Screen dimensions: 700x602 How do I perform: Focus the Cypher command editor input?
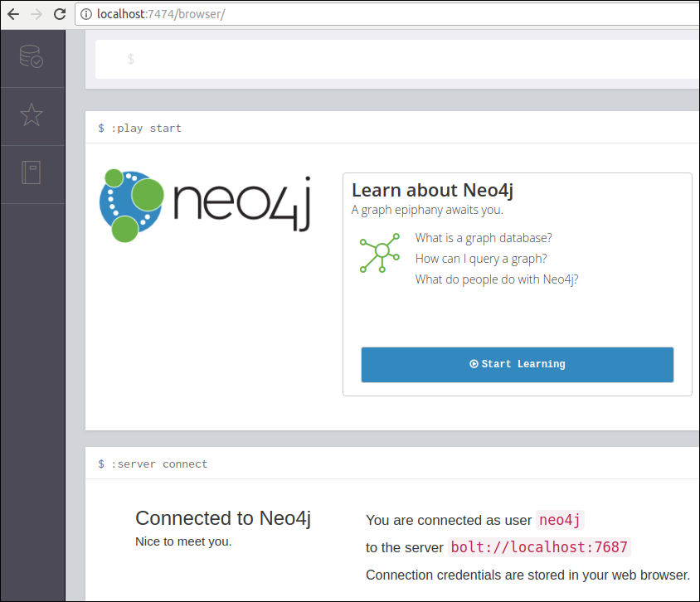click(x=396, y=60)
